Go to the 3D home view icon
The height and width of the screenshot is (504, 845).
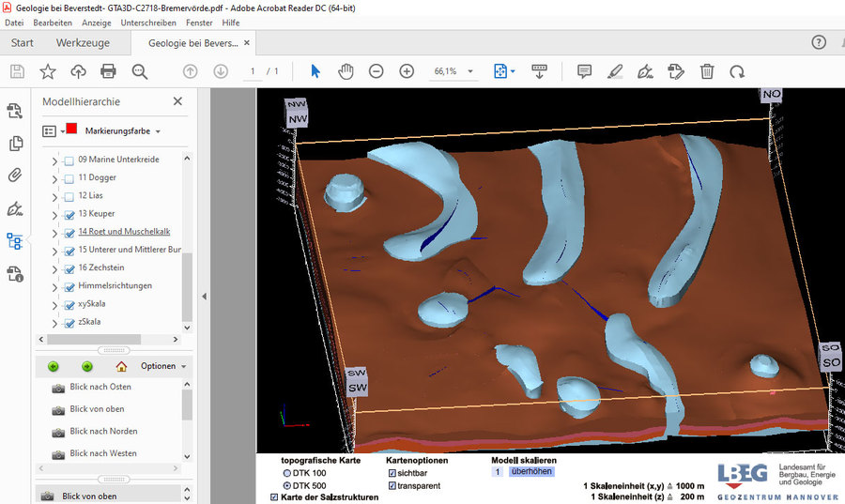click(x=121, y=366)
